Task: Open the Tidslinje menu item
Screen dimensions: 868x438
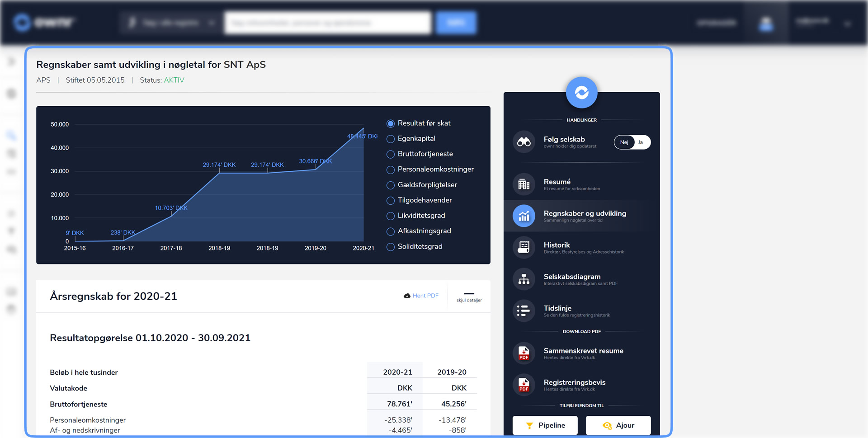Action: pos(581,311)
